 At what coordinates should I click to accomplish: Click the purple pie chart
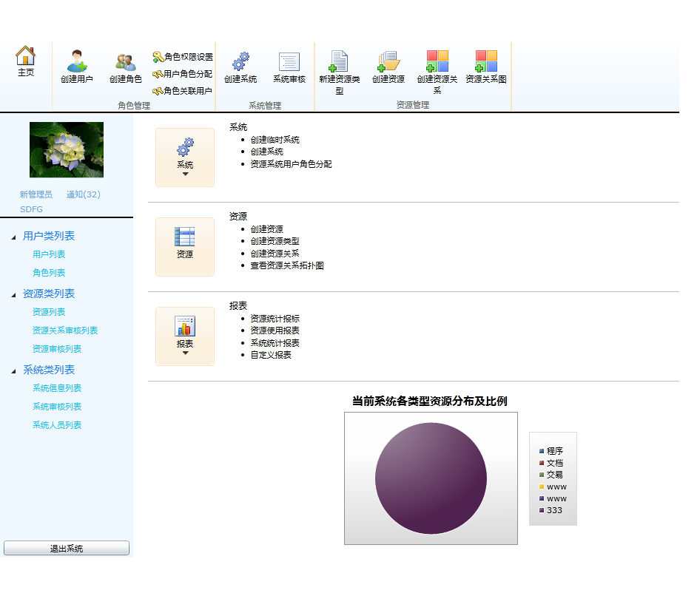point(431,478)
